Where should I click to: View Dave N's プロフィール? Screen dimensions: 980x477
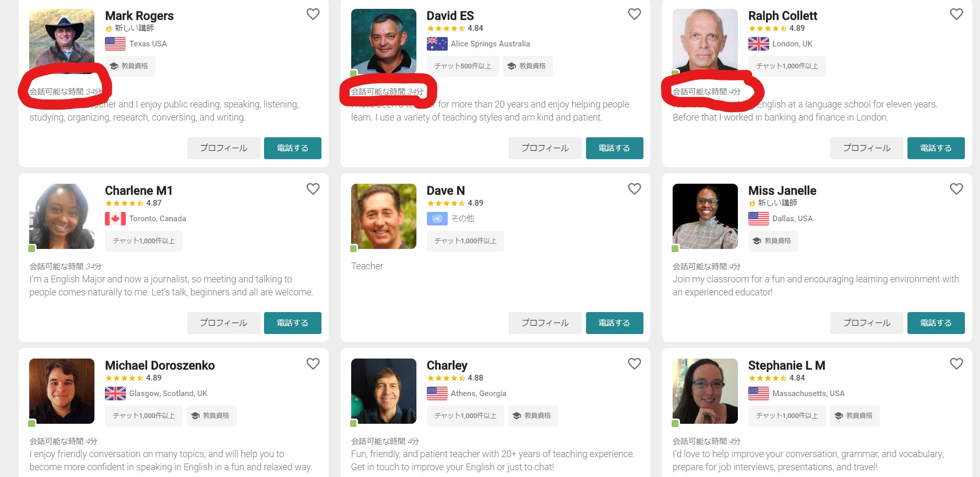click(x=545, y=323)
